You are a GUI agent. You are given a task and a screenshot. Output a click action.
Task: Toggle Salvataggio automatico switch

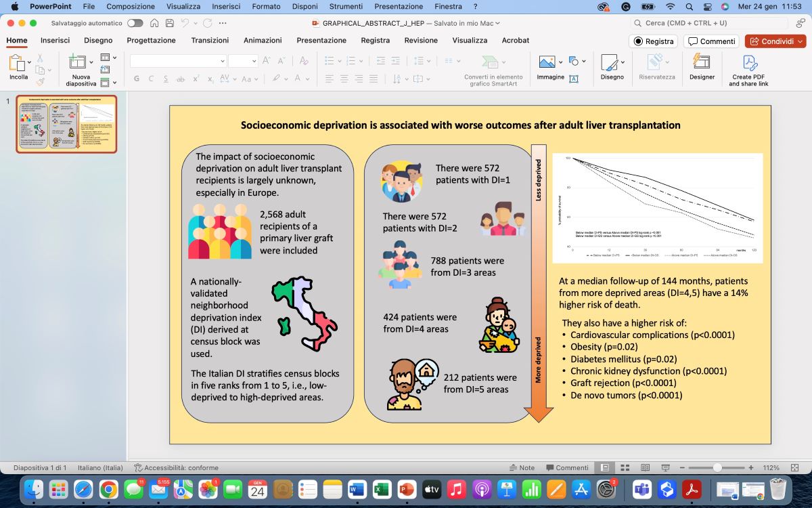tap(135, 23)
